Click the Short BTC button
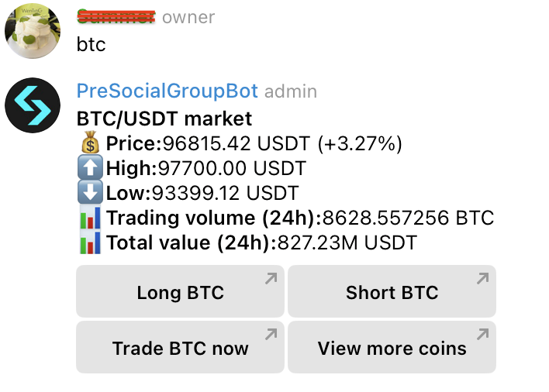Screen dimensions: 549x392 (392, 291)
